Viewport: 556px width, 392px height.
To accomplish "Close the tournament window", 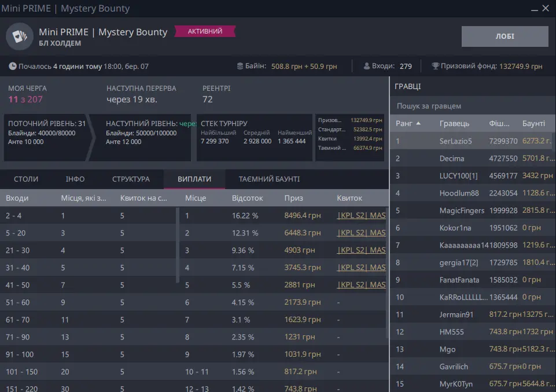I will coord(546,8).
